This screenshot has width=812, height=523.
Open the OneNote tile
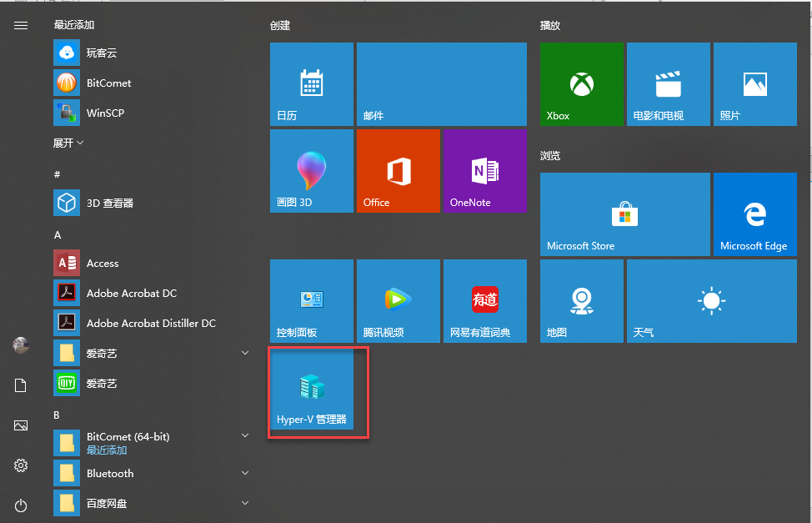click(485, 171)
